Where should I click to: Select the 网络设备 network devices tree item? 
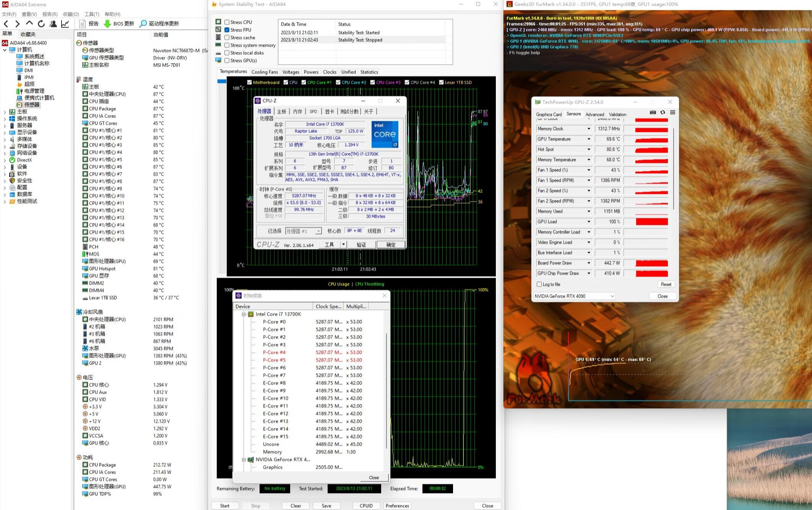tap(23, 153)
